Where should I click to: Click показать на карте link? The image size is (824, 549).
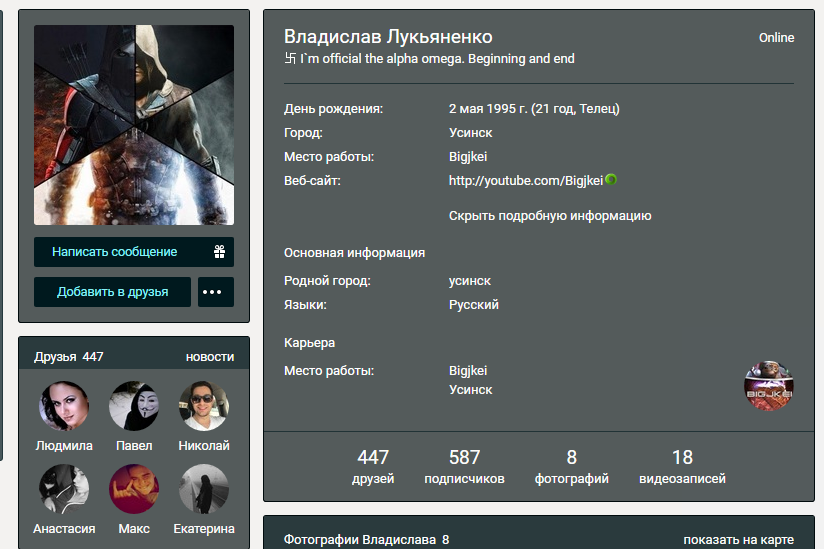tap(738, 540)
